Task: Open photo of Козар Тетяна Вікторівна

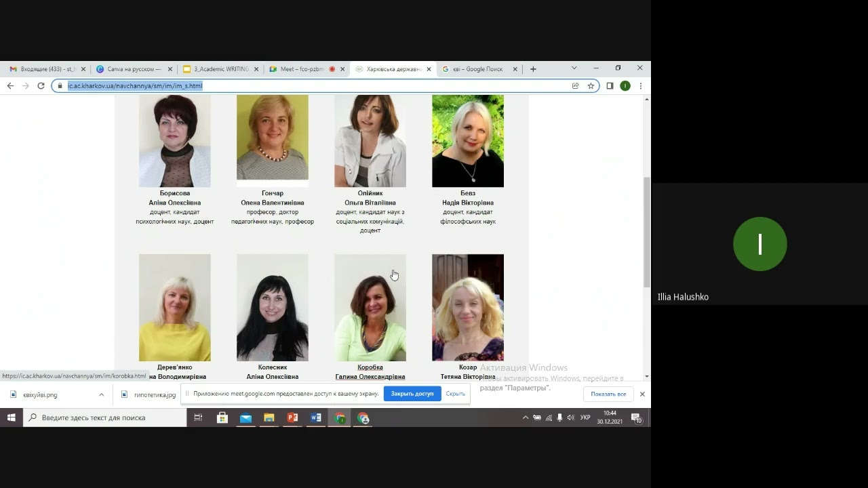Action: pyautogui.click(x=468, y=308)
